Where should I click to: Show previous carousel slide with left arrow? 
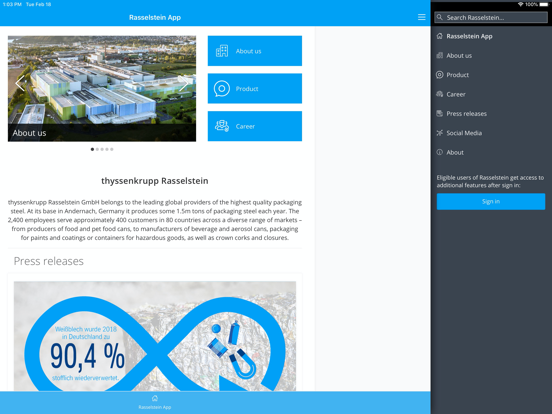[20, 83]
